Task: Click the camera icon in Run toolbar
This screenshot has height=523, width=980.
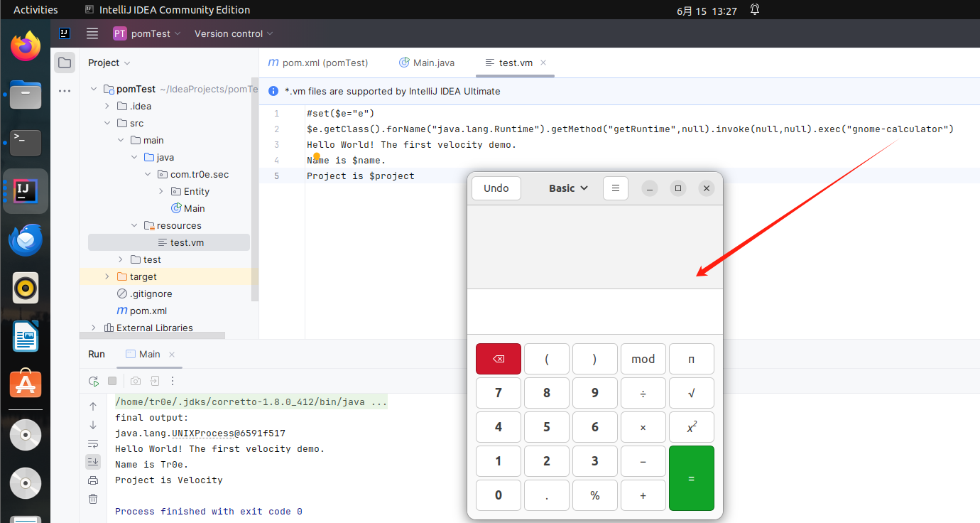Action: pos(136,381)
